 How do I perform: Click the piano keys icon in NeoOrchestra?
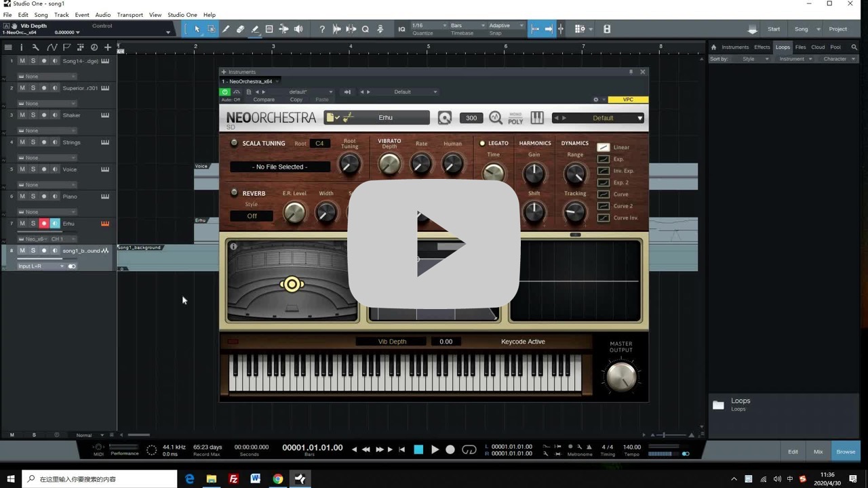[x=537, y=118]
